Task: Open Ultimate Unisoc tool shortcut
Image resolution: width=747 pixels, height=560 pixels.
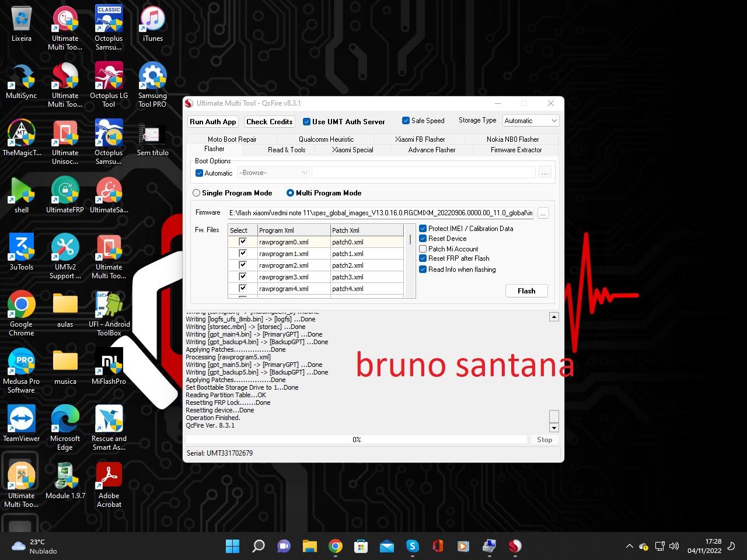Action: coord(65,142)
